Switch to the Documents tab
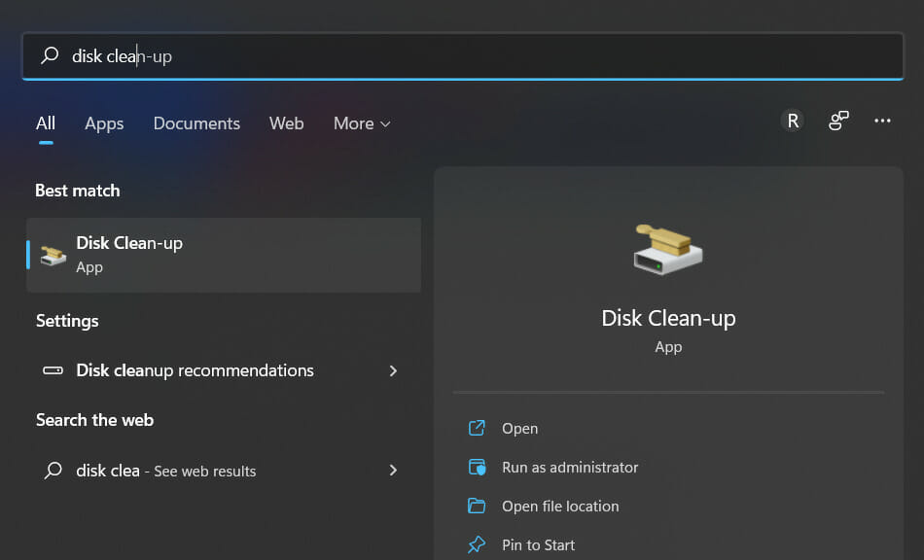 point(195,123)
